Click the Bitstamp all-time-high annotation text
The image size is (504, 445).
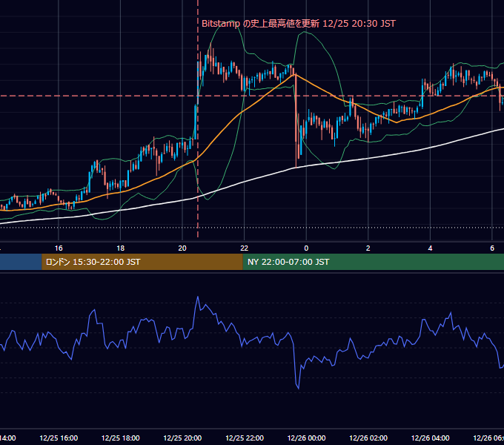coord(299,24)
